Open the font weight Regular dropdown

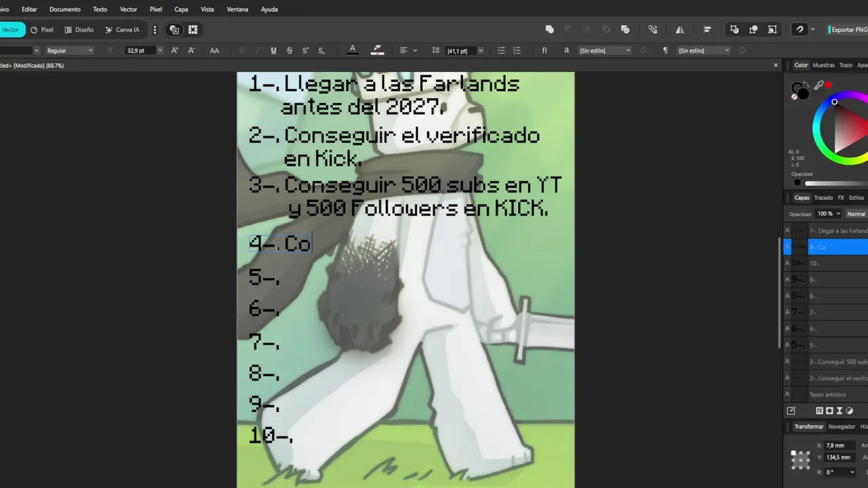(70, 51)
